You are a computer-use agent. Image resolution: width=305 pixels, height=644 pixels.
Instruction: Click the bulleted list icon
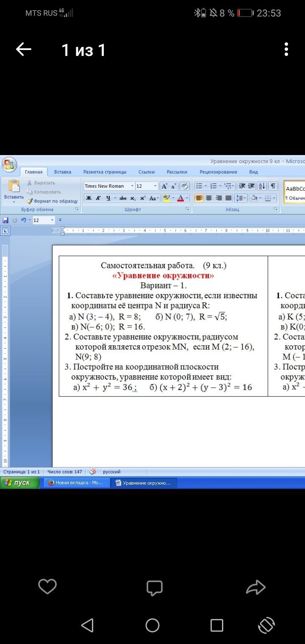tap(199, 186)
